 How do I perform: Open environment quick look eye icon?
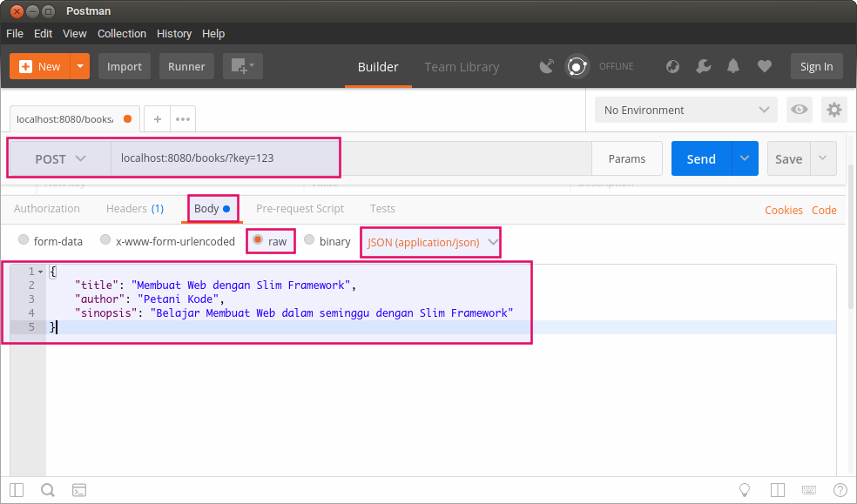[x=799, y=110]
